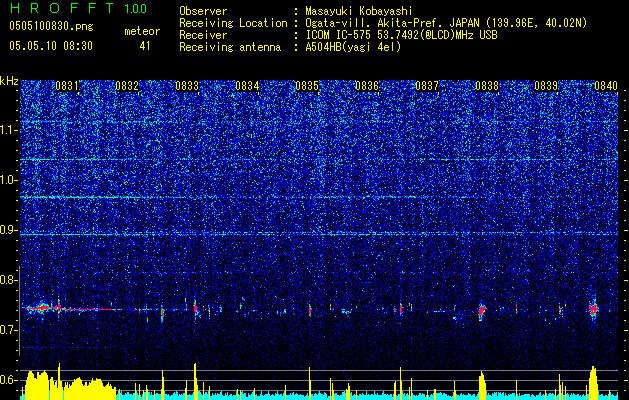Click time marker 0839

tap(546, 86)
